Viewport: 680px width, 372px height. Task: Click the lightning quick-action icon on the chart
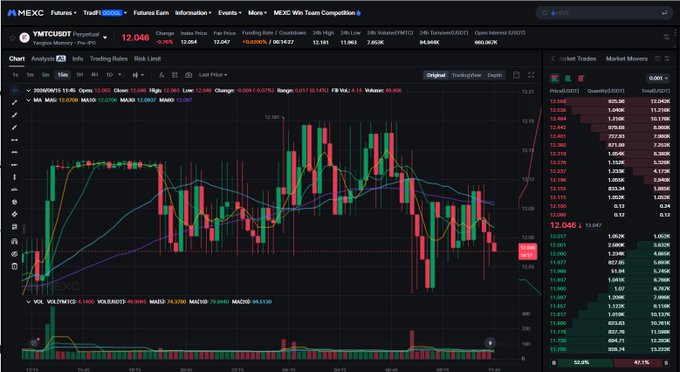tap(490, 343)
